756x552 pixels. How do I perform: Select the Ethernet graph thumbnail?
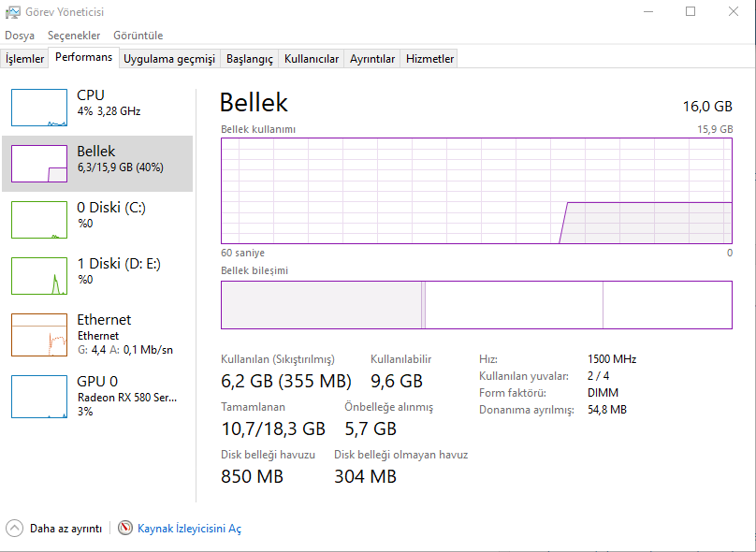[x=39, y=334]
